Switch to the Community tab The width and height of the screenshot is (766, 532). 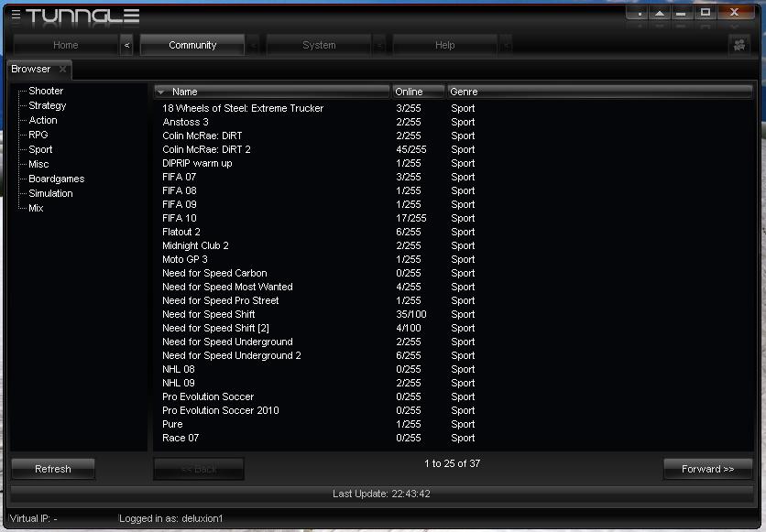(192, 45)
